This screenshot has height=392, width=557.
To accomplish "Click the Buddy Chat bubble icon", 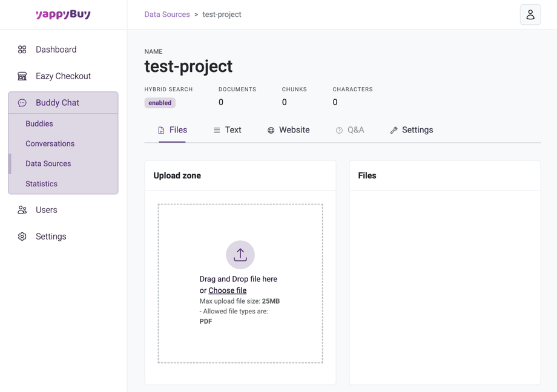I will click(x=22, y=103).
